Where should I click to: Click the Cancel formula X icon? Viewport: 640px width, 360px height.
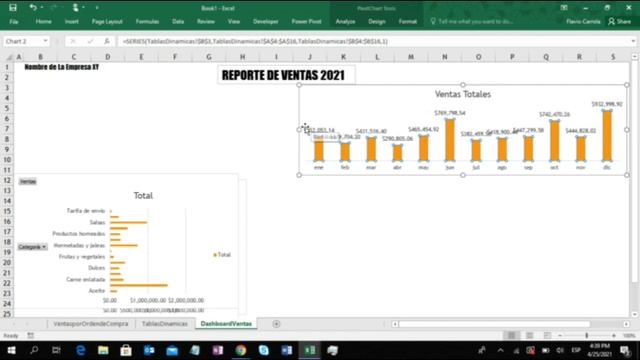coord(73,41)
